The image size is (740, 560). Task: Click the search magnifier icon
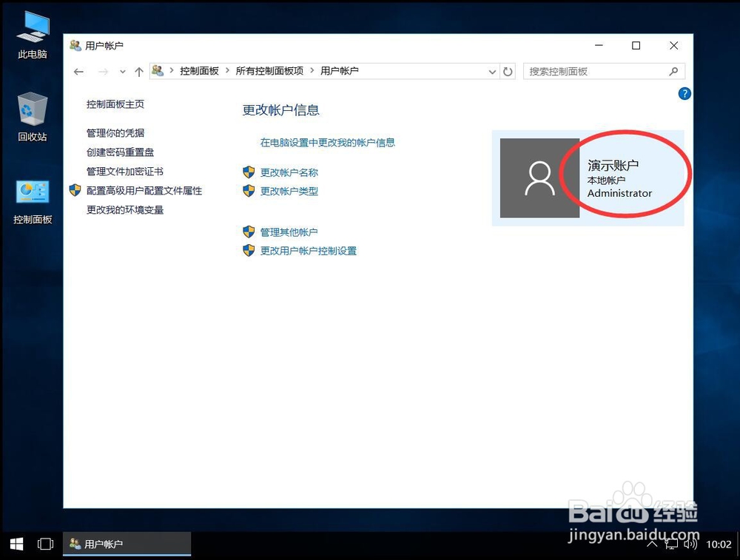pyautogui.click(x=673, y=70)
